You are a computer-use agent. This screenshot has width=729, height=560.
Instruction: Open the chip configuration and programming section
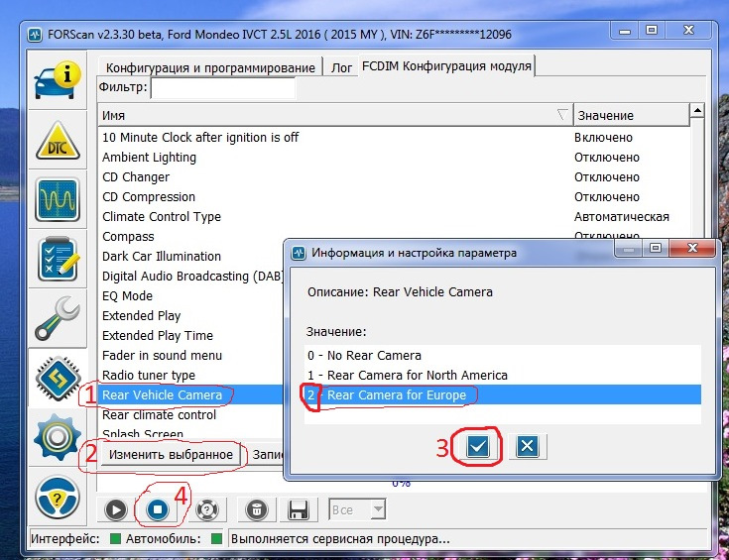click(x=58, y=378)
